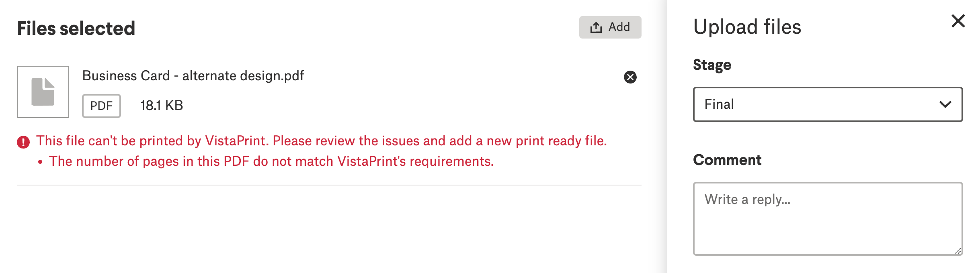Click the Comment field label
The image size is (980, 273).
click(x=727, y=160)
